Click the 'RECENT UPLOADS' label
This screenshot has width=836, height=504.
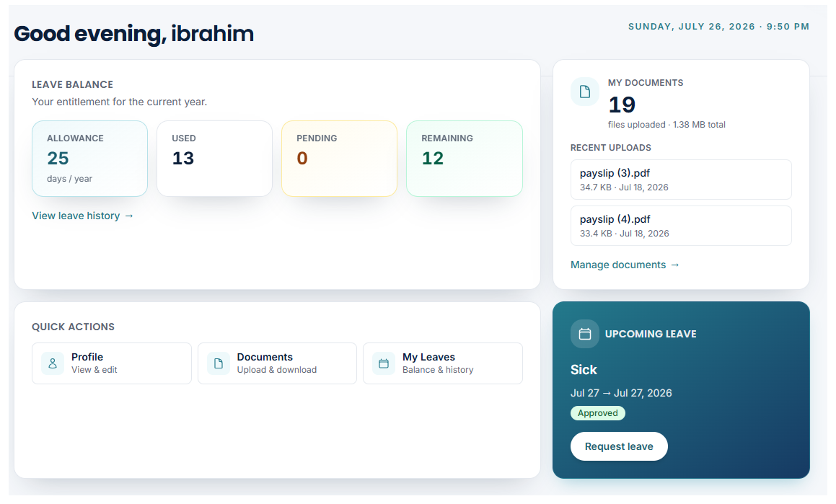point(611,148)
